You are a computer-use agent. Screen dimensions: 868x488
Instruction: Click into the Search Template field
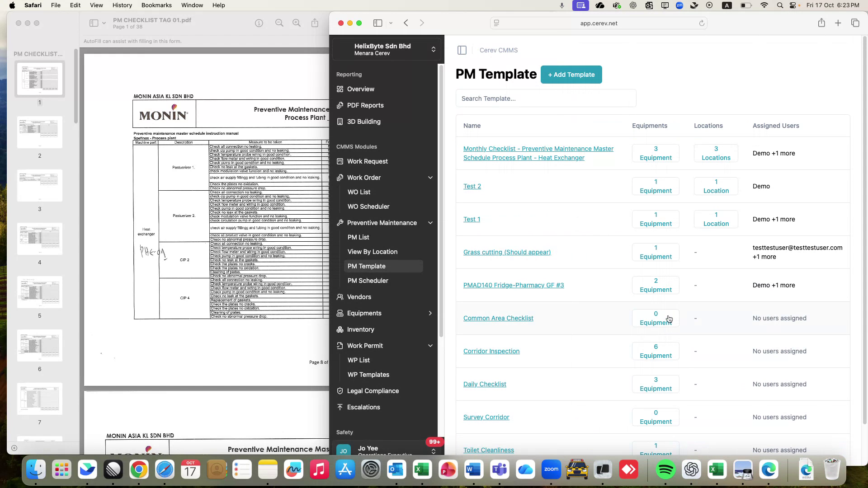pyautogui.click(x=546, y=98)
